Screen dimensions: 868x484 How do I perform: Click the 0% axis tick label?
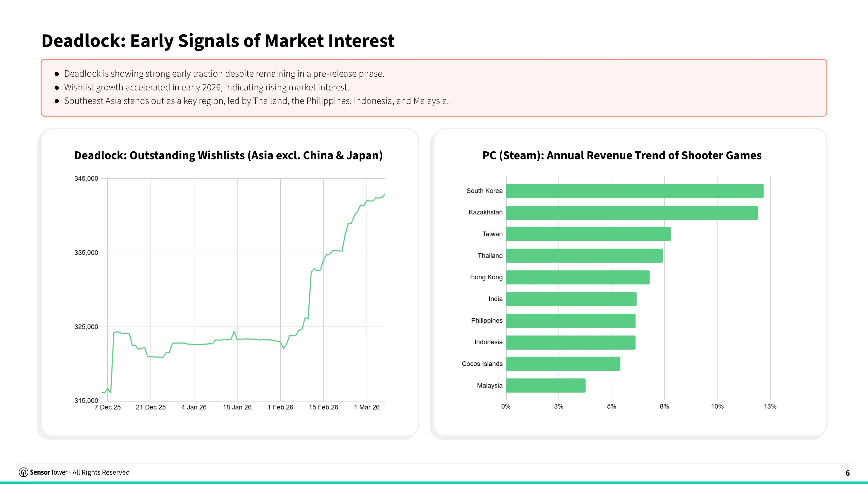pyautogui.click(x=506, y=407)
